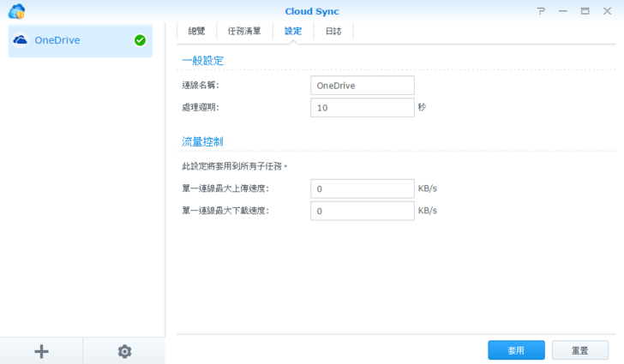Focus the 處理週期 field showing 10
The image size is (624, 364).
pyautogui.click(x=362, y=108)
